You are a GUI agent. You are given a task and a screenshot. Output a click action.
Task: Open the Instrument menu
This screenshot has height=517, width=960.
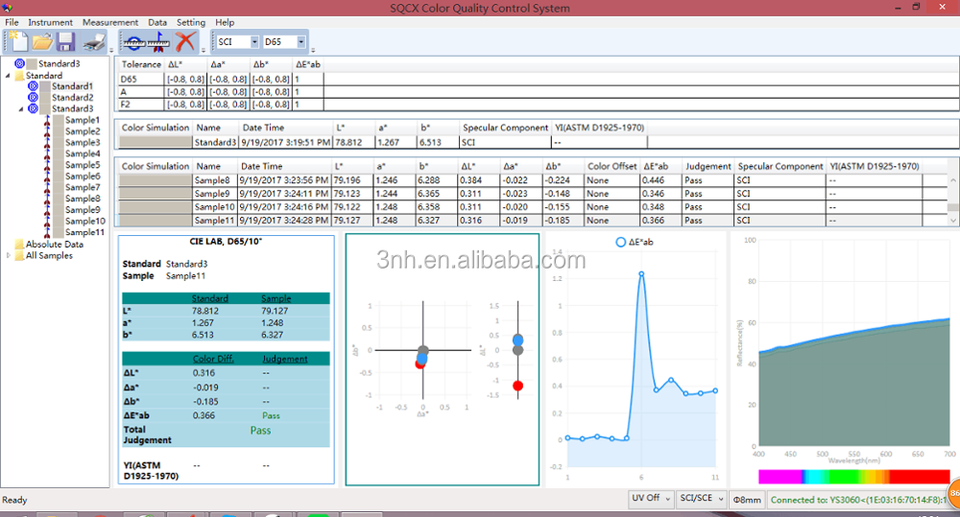point(50,22)
